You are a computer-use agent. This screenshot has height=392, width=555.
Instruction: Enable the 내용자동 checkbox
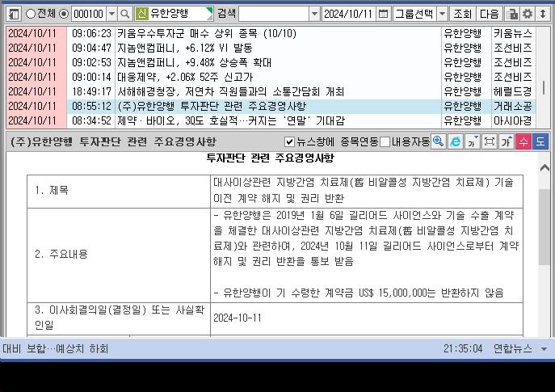tap(385, 142)
